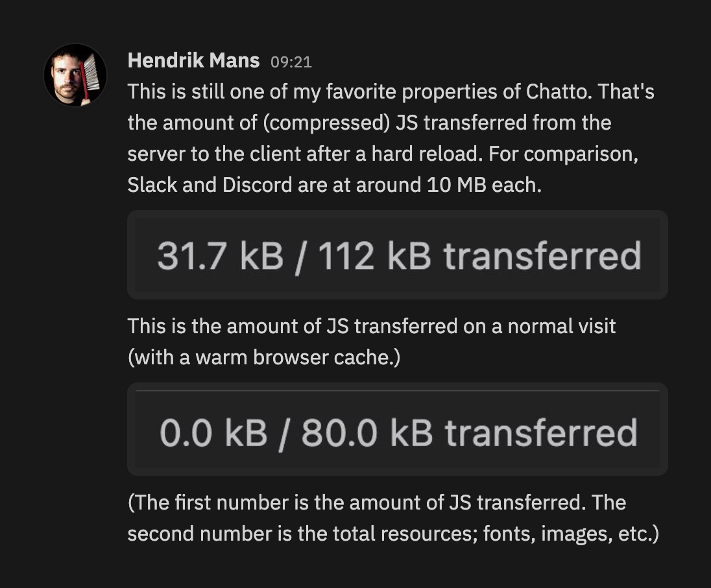Click "31.7 kB" in the first image
The image size is (711, 588).
(220, 255)
